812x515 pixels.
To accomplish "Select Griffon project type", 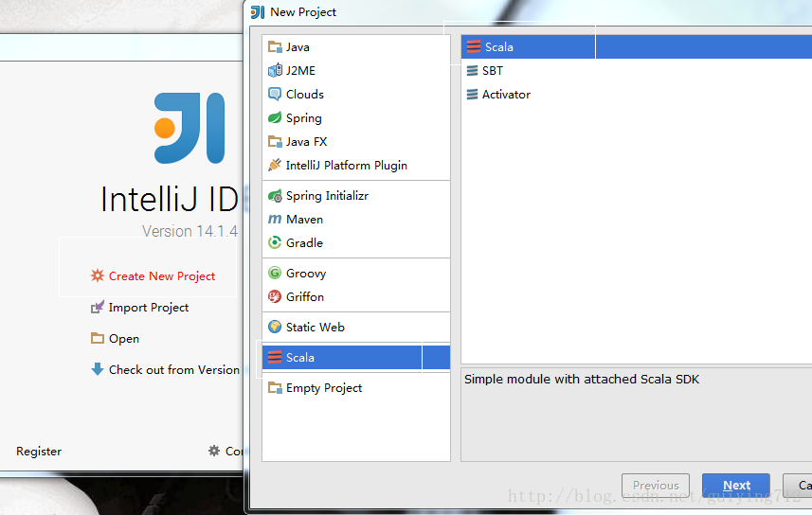I will (x=355, y=296).
